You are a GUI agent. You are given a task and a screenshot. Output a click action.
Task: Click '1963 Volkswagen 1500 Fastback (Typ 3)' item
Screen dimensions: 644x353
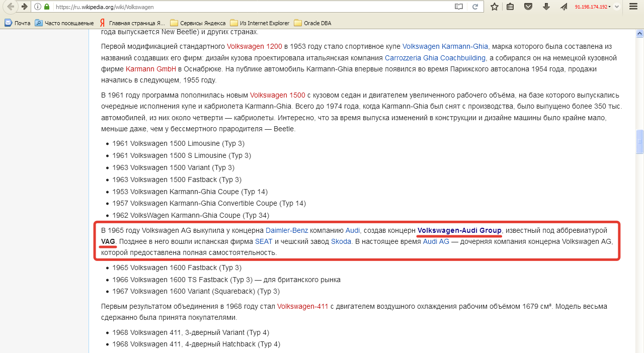[x=177, y=180]
